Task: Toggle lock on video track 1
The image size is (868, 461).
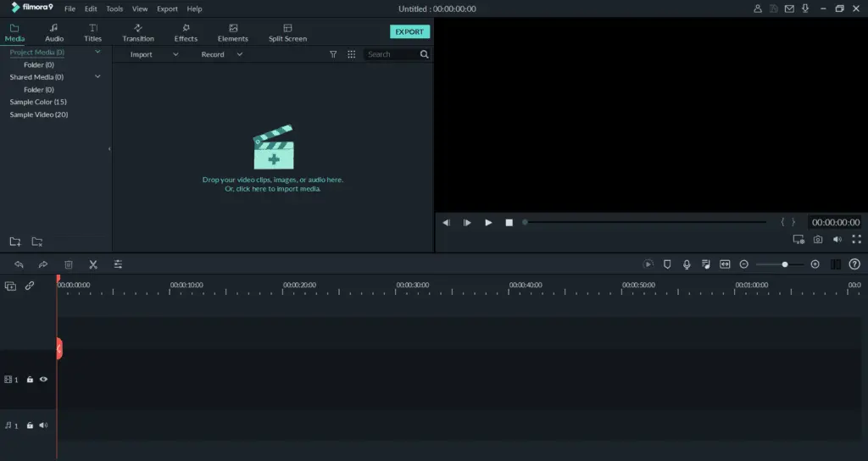Action: click(x=30, y=380)
